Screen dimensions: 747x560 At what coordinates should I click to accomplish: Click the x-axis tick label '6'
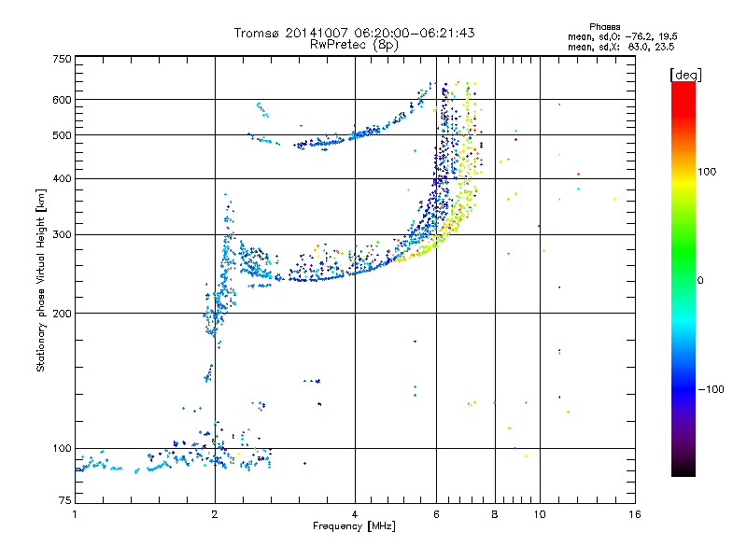tap(436, 514)
